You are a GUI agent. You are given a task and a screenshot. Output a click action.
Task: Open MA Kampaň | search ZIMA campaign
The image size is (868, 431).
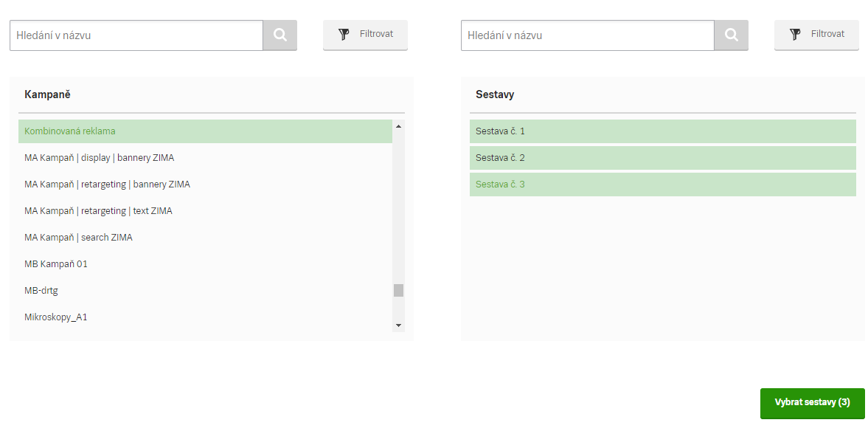pos(205,238)
